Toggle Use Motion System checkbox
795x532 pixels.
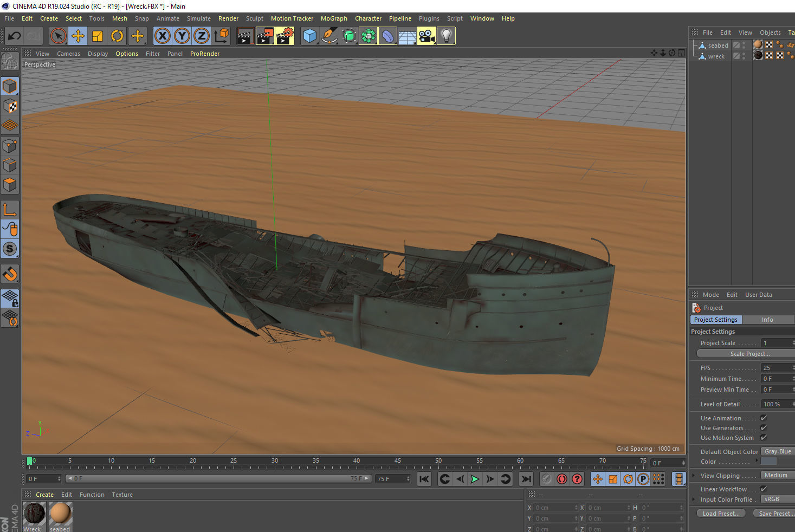764,437
